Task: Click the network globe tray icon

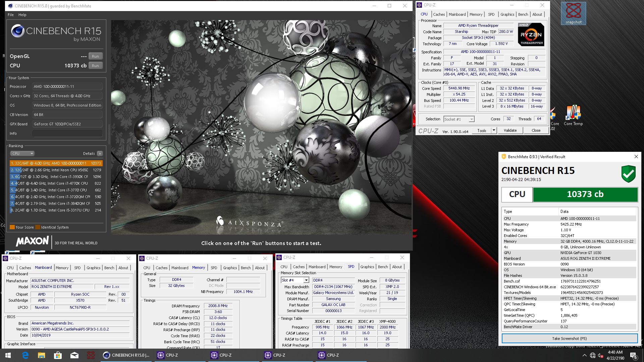Action: pos(593,355)
